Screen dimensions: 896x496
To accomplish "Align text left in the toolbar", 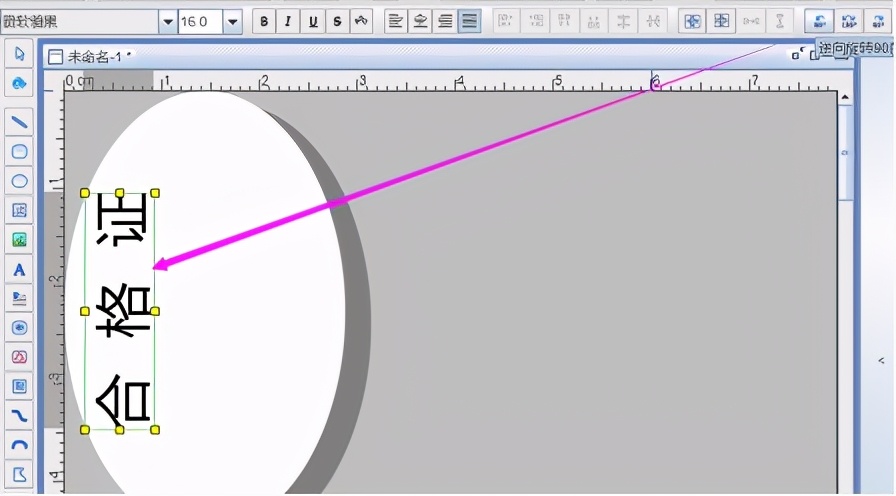I will [x=395, y=22].
